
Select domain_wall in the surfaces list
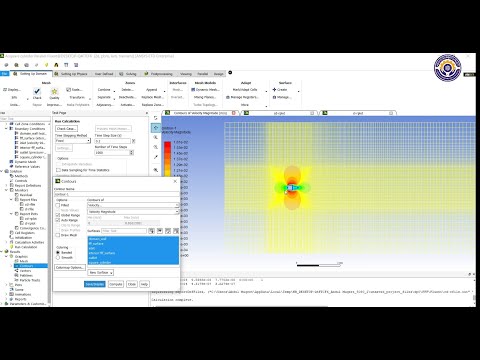(x=133, y=239)
